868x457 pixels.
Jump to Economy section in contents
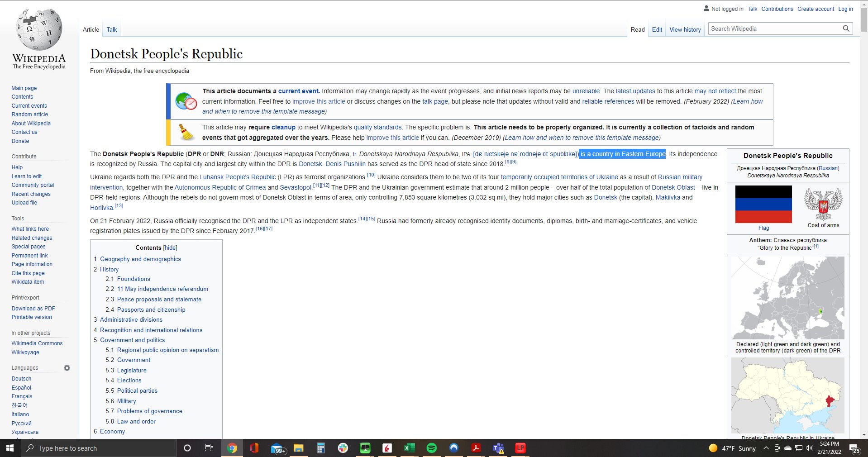click(112, 431)
